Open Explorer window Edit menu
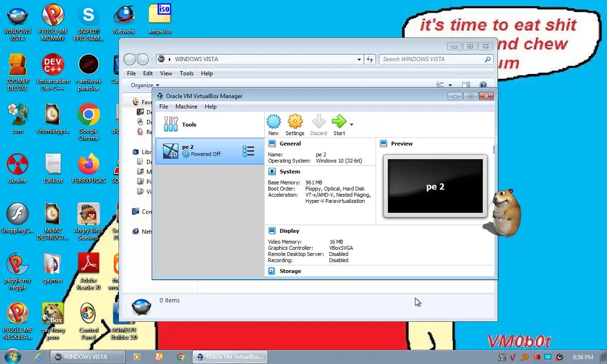The width and height of the screenshot is (607, 364). (148, 73)
